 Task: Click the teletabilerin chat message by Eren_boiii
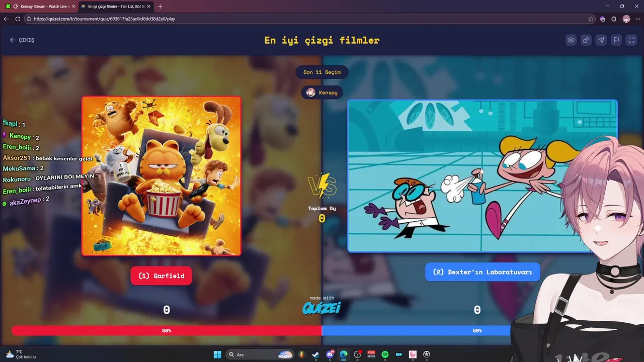[42, 189]
